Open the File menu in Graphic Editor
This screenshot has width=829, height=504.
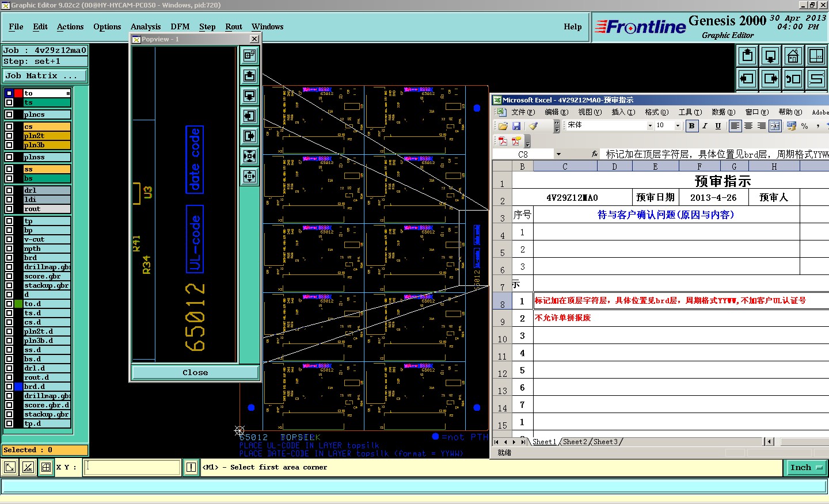[x=16, y=26]
